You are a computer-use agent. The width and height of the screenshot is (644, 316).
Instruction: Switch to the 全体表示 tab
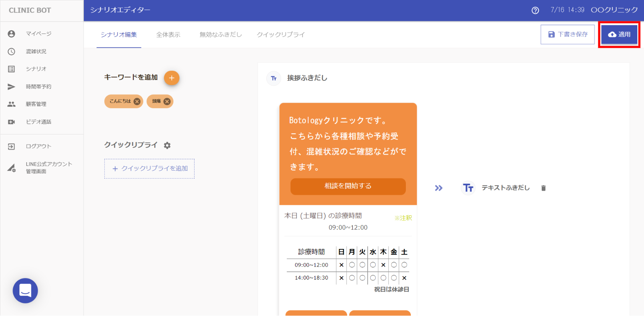click(168, 35)
